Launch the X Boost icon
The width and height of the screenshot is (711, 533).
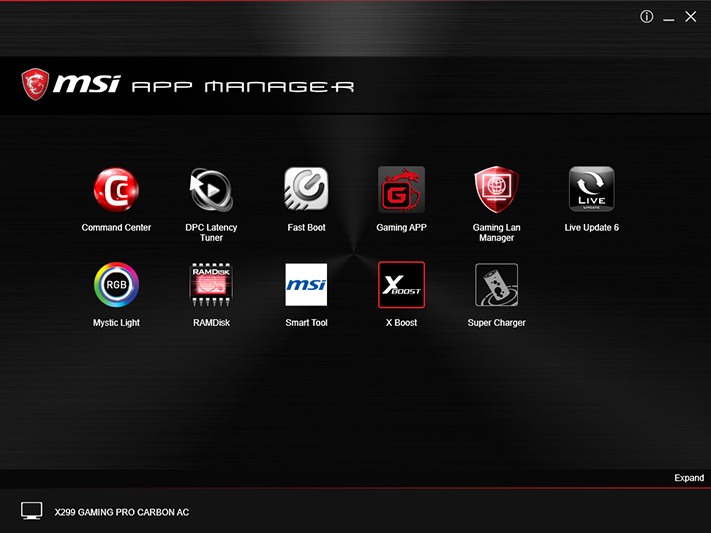401,284
